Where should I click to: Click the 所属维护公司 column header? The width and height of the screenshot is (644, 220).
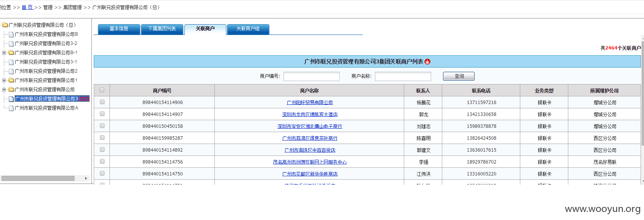point(604,91)
